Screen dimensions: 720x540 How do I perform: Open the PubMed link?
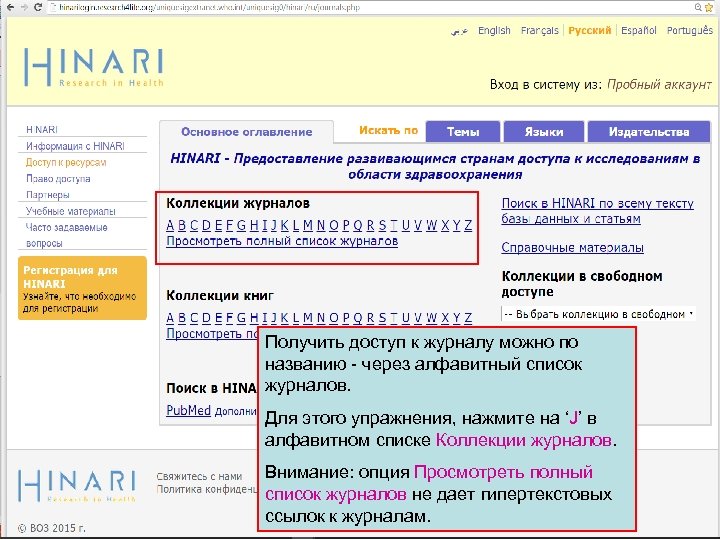point(188,410)
